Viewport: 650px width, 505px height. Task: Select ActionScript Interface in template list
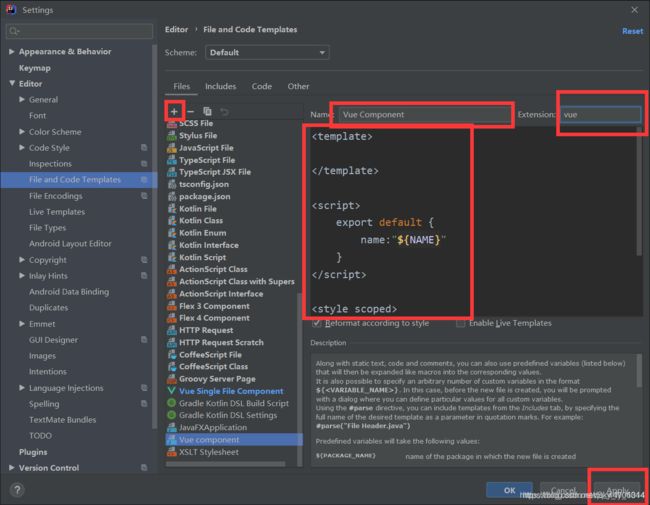coord(221,294)
